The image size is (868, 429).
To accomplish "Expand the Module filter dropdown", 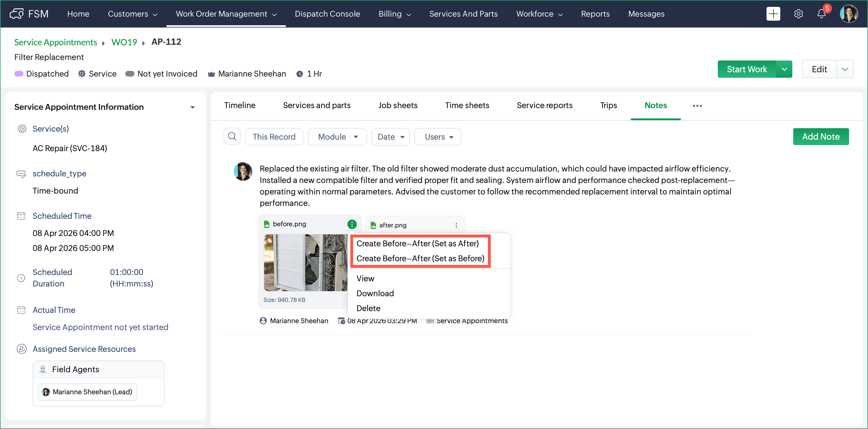I will (337, 137).
